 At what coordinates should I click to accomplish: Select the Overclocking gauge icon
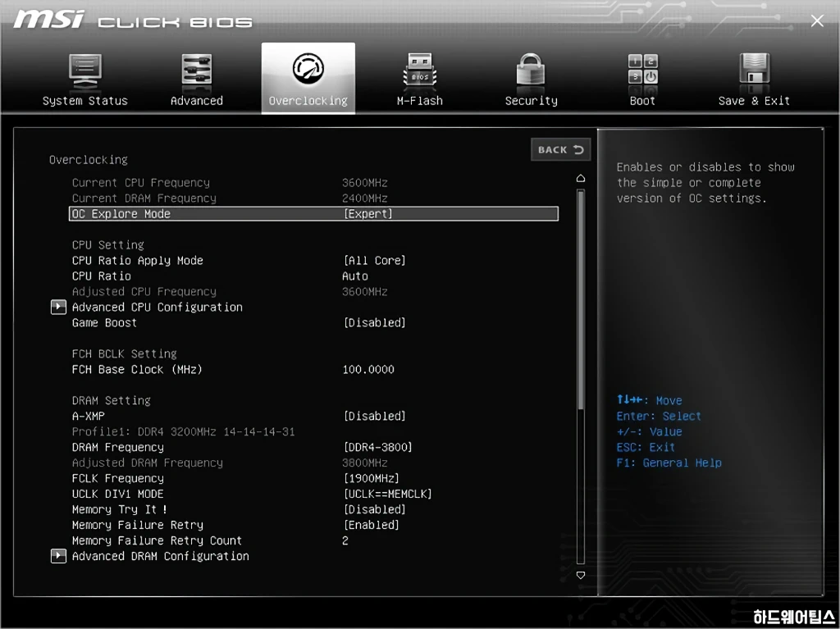[x=308, y=68]
